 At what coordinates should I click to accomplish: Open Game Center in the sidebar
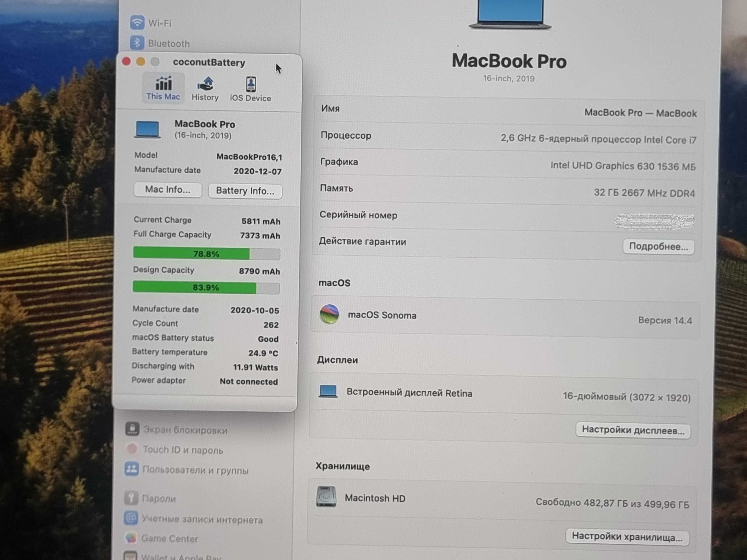pyautogui.click(x=161, y=538)
